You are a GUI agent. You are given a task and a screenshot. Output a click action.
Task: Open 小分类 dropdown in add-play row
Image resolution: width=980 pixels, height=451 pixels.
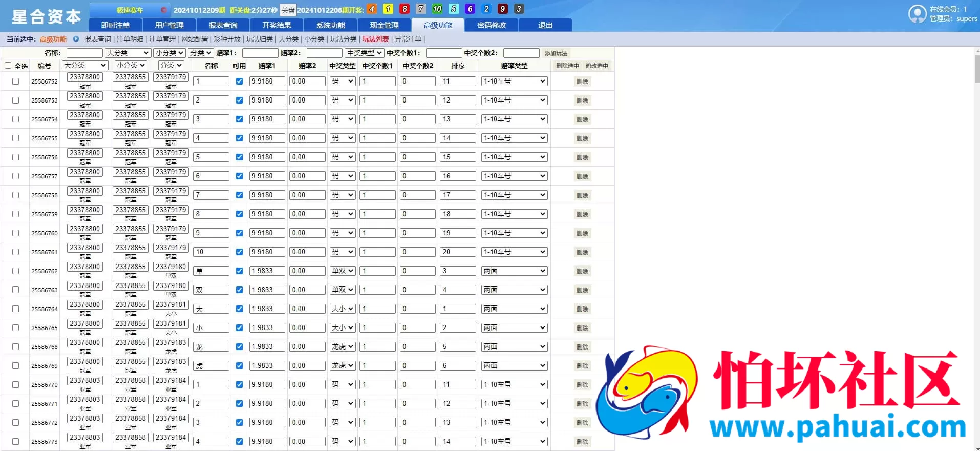(x=169, y=53)
